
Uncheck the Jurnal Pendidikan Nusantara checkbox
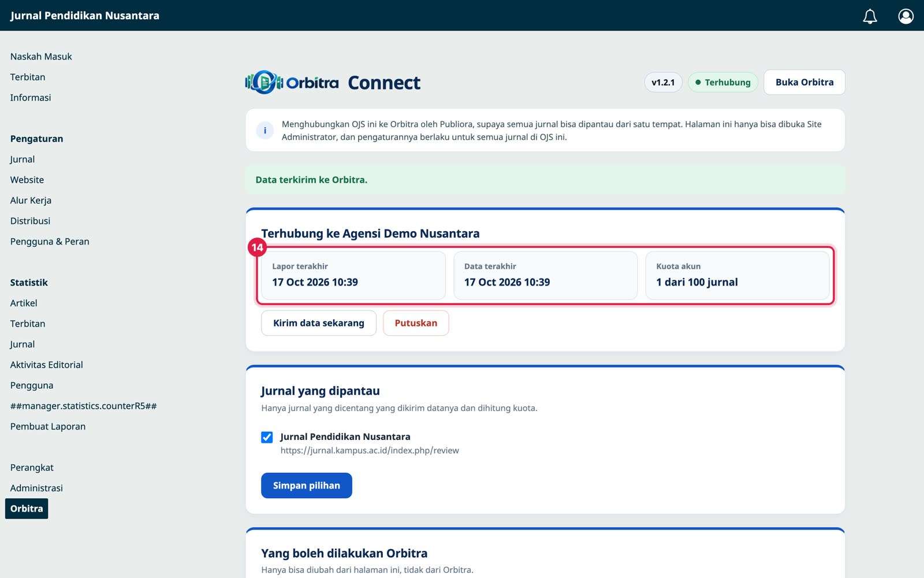click(x=267, y=437)
